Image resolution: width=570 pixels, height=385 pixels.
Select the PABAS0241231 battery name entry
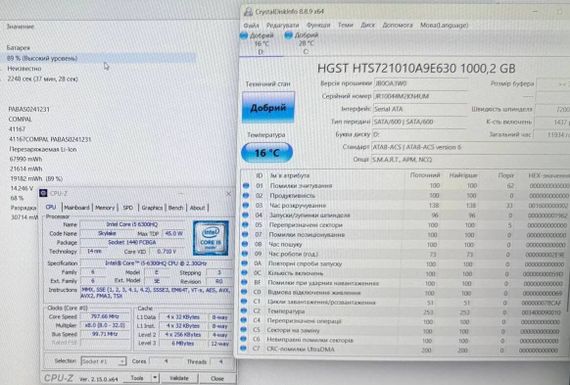click(29, 109)
